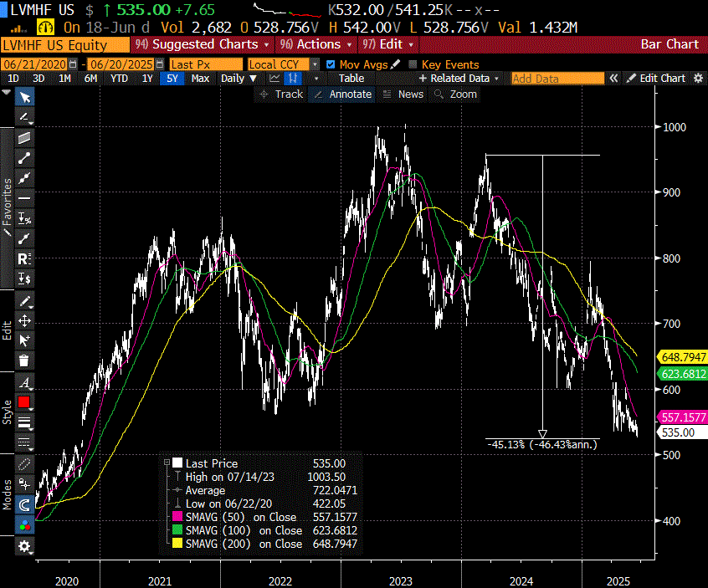
Task: Click the Last Px field
Action: coord(206,64)
